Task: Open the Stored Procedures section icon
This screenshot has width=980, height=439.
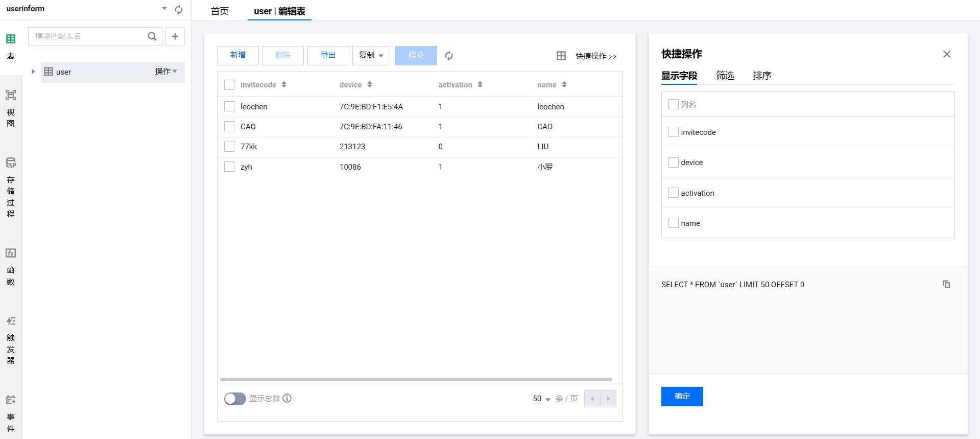Action: pos(11,163)
